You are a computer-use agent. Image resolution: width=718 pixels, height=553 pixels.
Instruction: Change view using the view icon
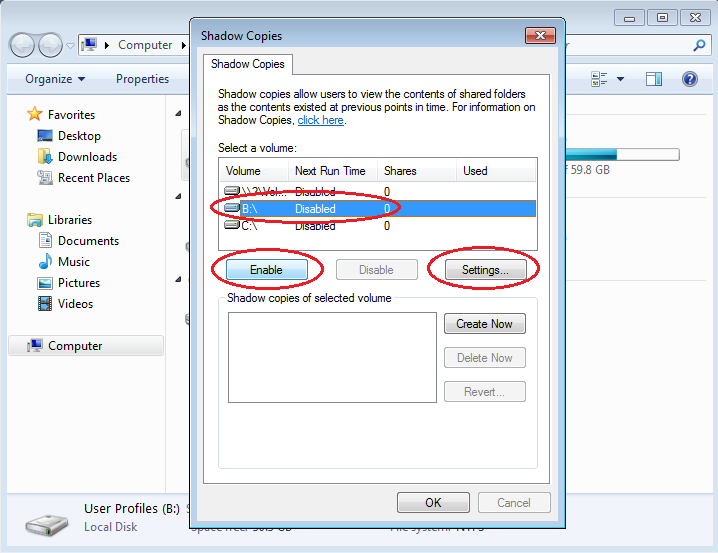tap(599, 79)
